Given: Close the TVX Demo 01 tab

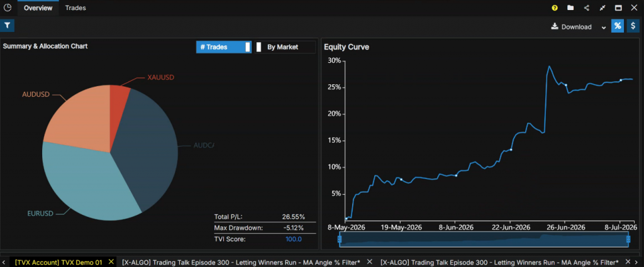Looking at the screenshot, I should tap(111, 262).
